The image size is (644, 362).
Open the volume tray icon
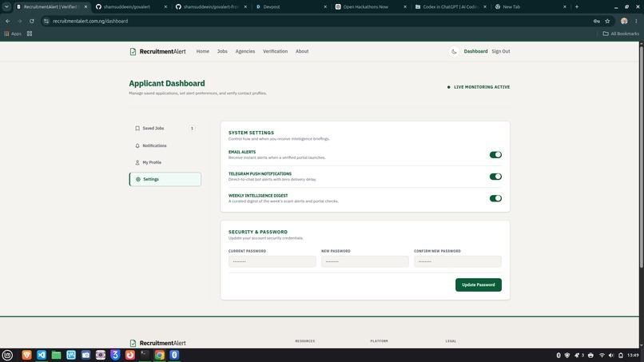tap(611, 355)
